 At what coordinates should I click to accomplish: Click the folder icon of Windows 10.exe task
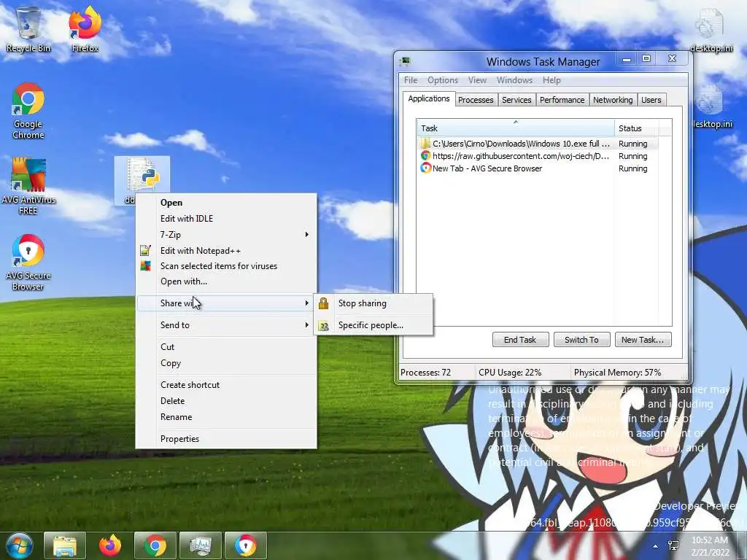click(x=425, y=144)
